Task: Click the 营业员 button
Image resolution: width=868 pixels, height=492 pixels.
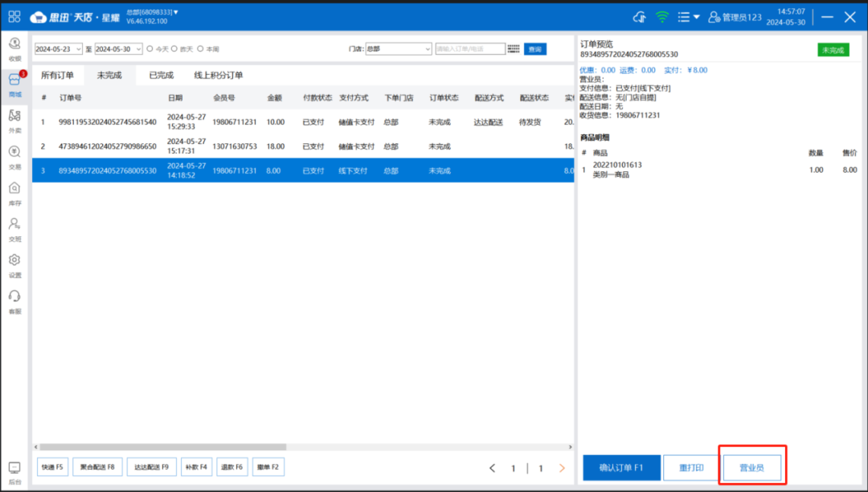Action: (x=751, y=467)
